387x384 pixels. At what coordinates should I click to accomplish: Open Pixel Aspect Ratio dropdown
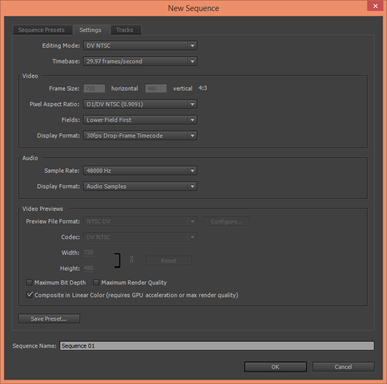click(140, 104)
